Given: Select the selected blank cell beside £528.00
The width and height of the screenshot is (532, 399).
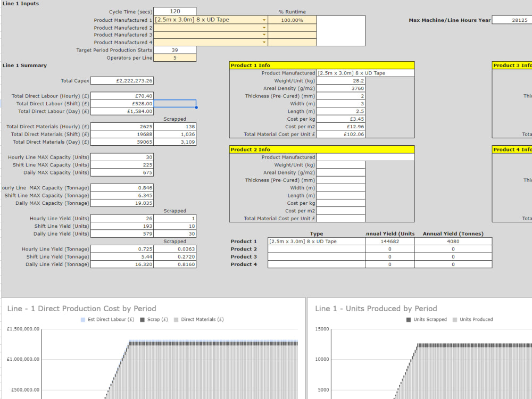Looking at the screenshot, I should click(x=174, y=104).
